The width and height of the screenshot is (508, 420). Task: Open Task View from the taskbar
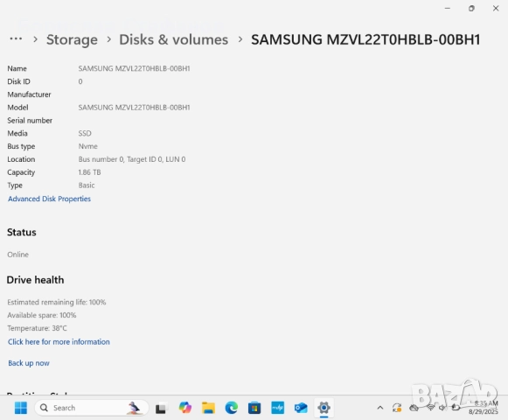point(162,408)
